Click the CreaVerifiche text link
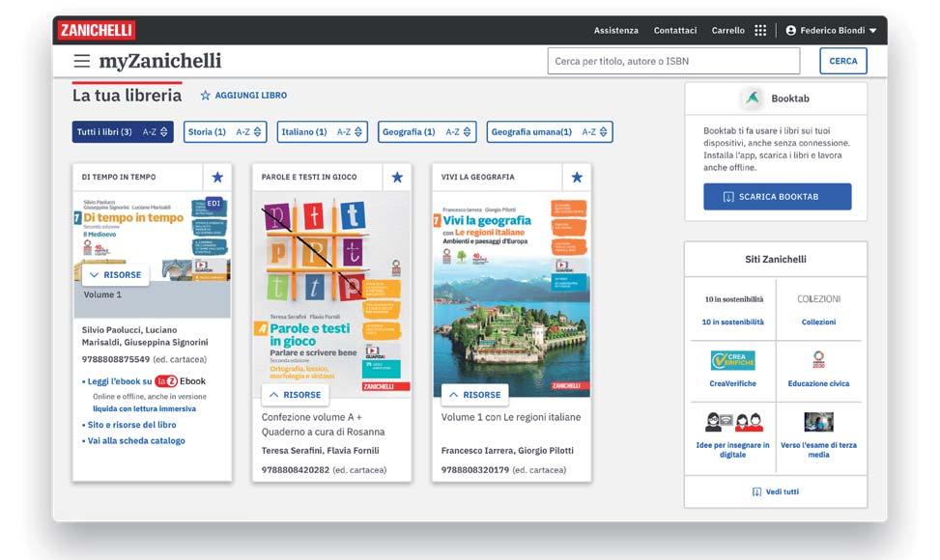 pyautogui.click(x=732, y=383)
